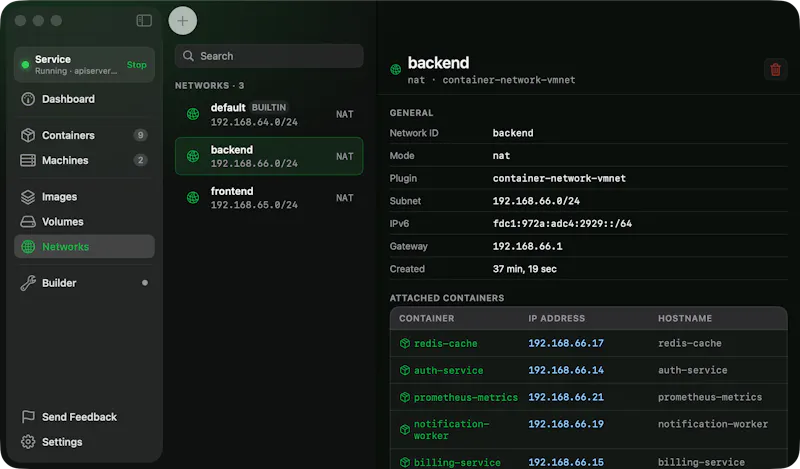
Task: Select the frontend network row
Action: (x=269, y=198)
